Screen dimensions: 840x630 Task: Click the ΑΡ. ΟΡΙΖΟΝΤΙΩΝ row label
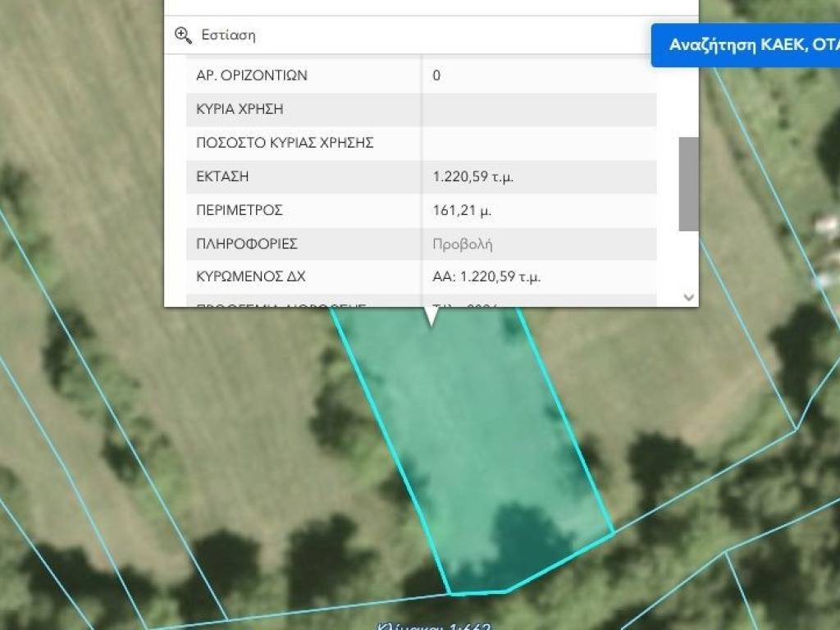(252, 75)
